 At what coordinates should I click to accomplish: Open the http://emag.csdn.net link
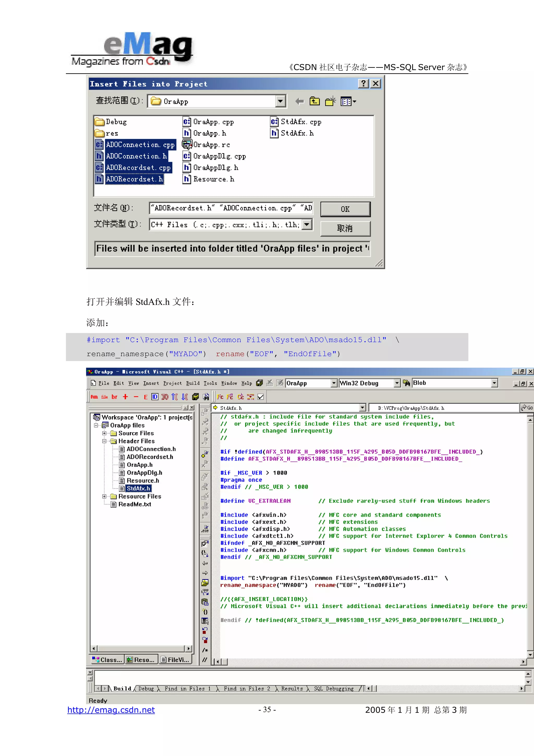point(111,710)
